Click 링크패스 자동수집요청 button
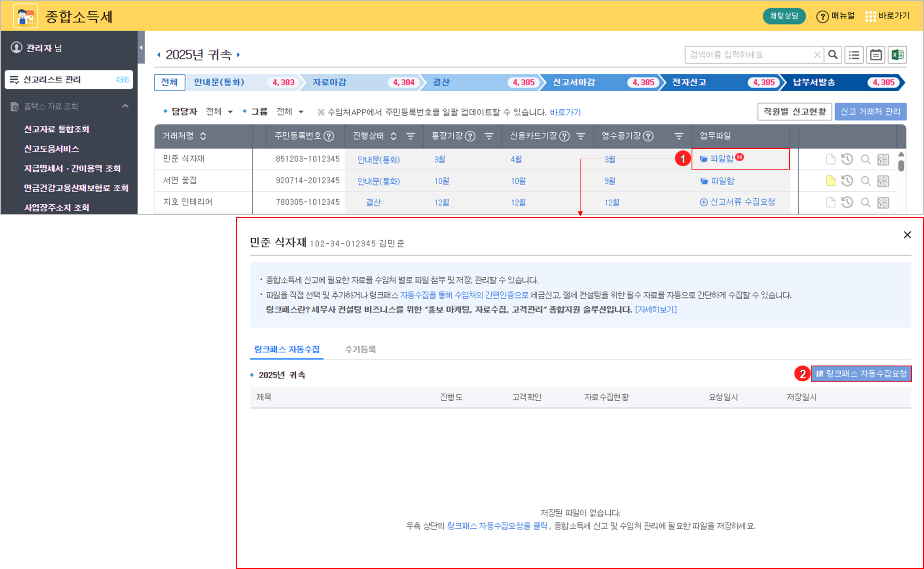Viewport: 924px width, 569px height. pos(861,373)
